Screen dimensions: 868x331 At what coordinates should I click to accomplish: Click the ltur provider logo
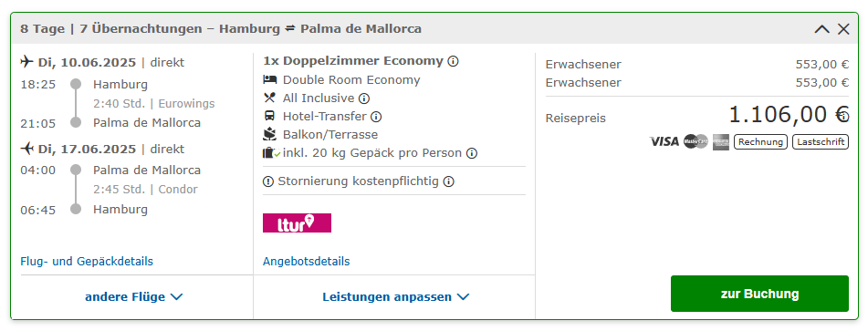coord(297,222)
